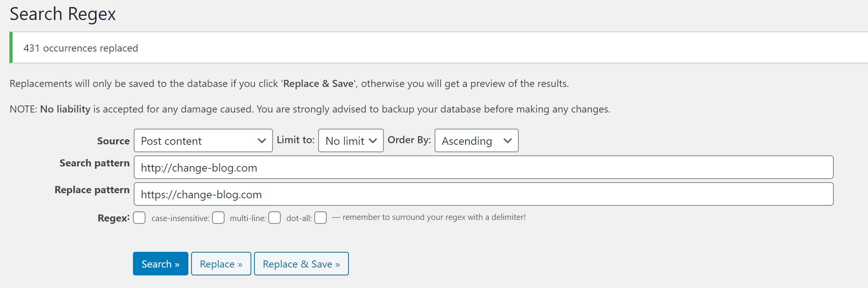Hit the Replace & Save » button
This screenshot has width=868, height=288.
pyautogui.click(x=301, y=264)
